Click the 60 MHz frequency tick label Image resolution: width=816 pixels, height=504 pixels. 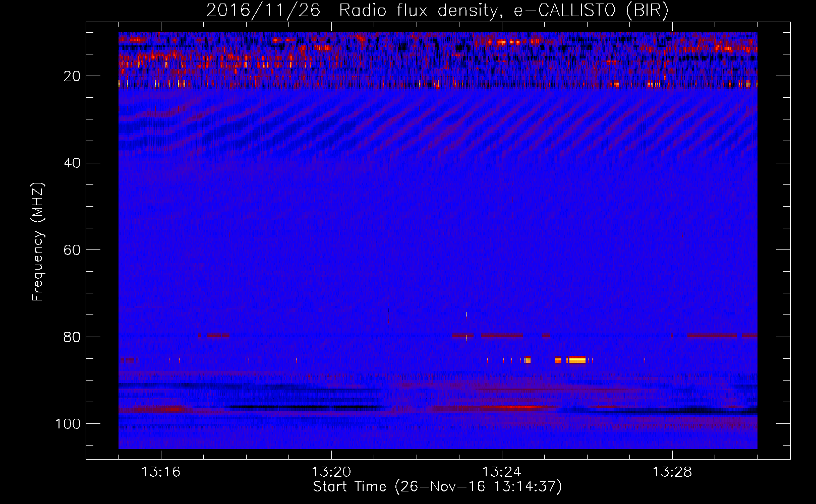(73, 250)
